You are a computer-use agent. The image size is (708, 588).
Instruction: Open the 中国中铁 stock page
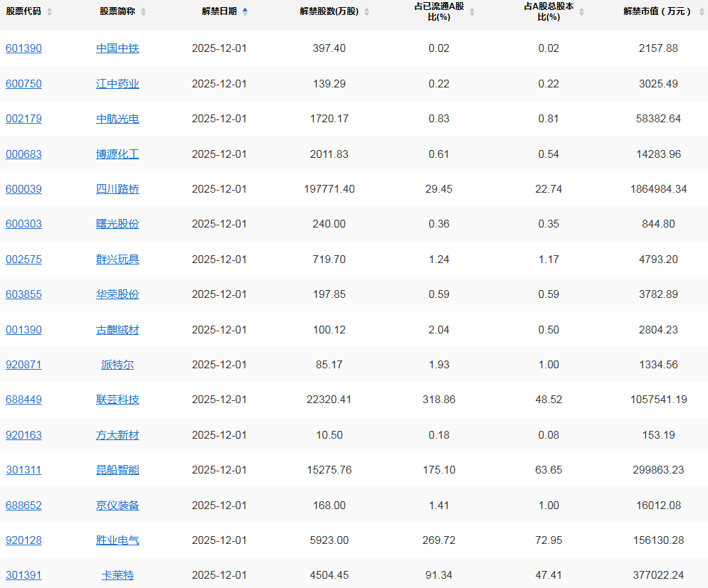117,48
